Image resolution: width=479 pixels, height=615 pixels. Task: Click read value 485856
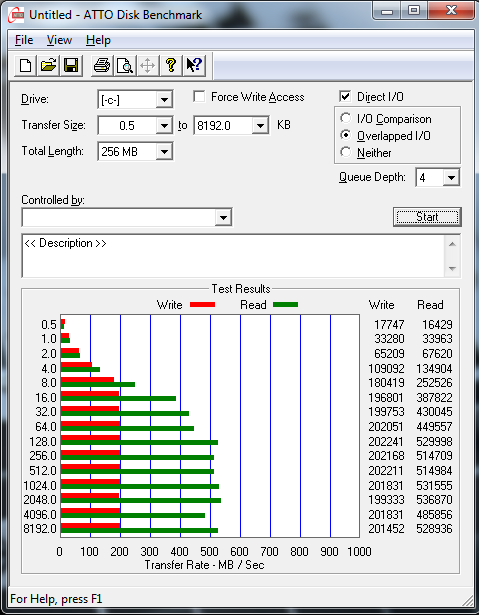[x=434, y=514]
